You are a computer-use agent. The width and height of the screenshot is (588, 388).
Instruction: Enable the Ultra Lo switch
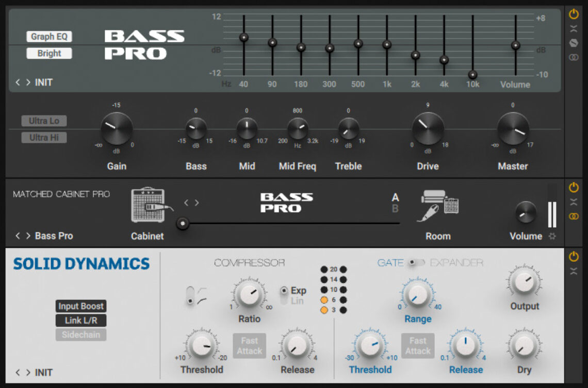tap(43, 121)
